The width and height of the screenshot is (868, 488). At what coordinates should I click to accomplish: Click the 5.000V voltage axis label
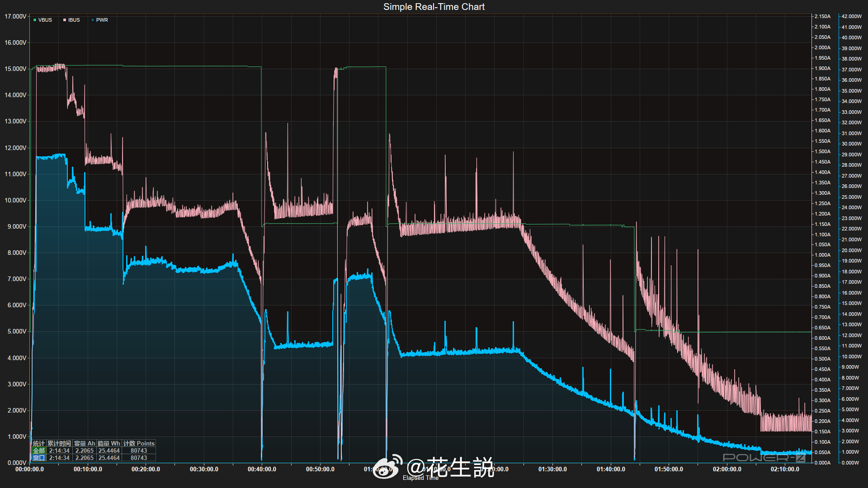(x=17, y=331)
